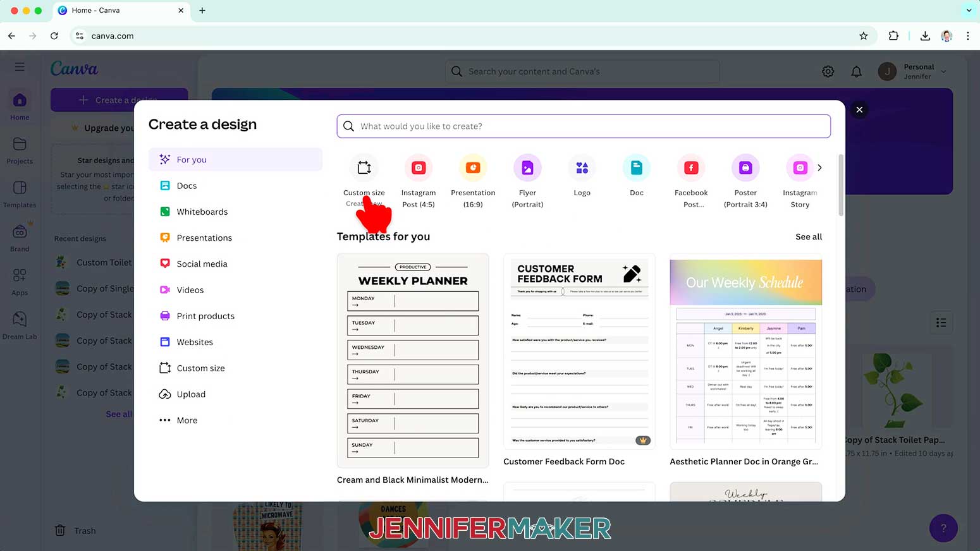The height and width of the screenshot is (551, 980).
Task: Open the help question mark button
Action: (943, 528)
